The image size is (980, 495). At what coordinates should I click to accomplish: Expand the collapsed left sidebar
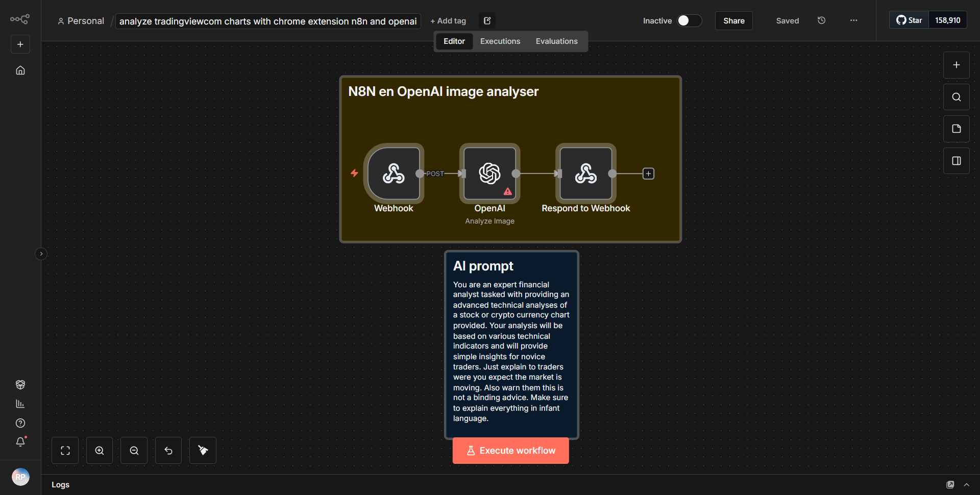41,254
